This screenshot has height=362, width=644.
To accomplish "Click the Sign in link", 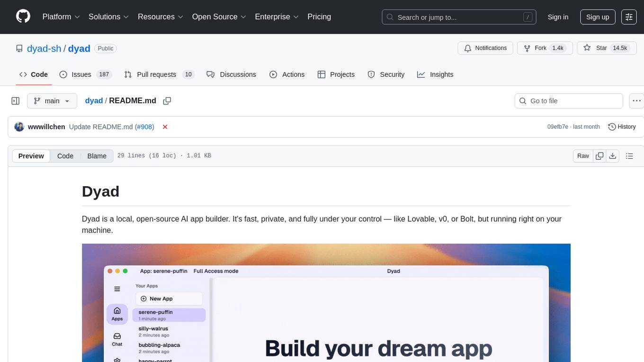I will pyautogui.click(x=558, y=17).
